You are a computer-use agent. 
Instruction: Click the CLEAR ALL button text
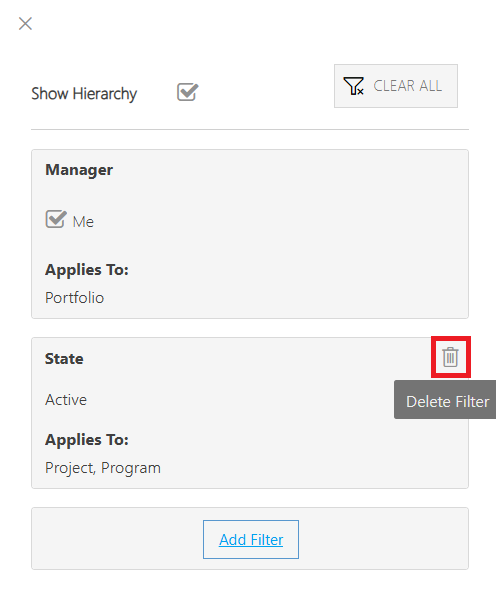point(407,86)
